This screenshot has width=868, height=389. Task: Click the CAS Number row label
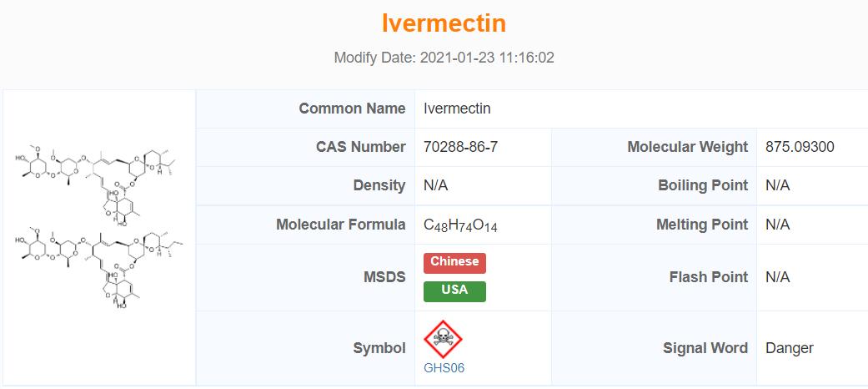pos(360,147)
